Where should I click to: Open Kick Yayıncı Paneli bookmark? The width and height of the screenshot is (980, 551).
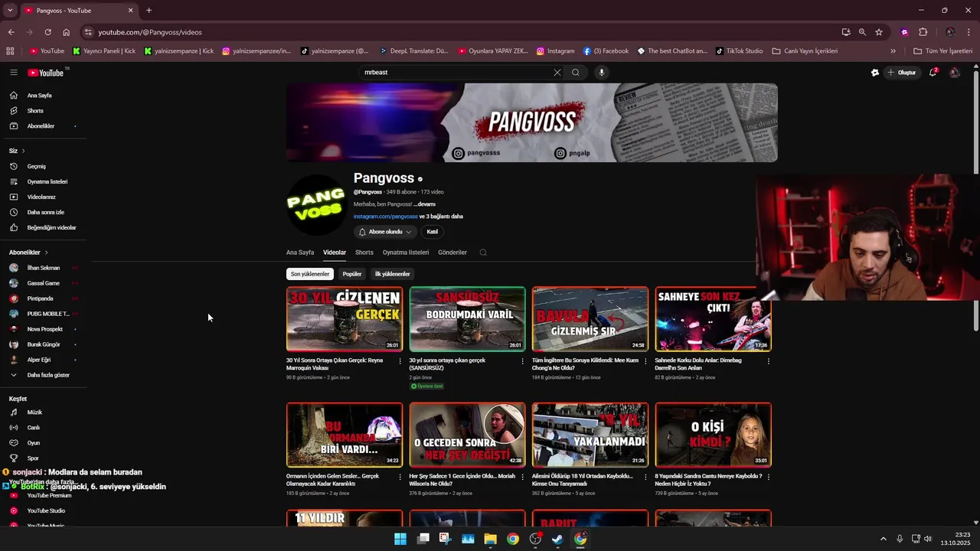pyautogui.click(x=106, y=51)
